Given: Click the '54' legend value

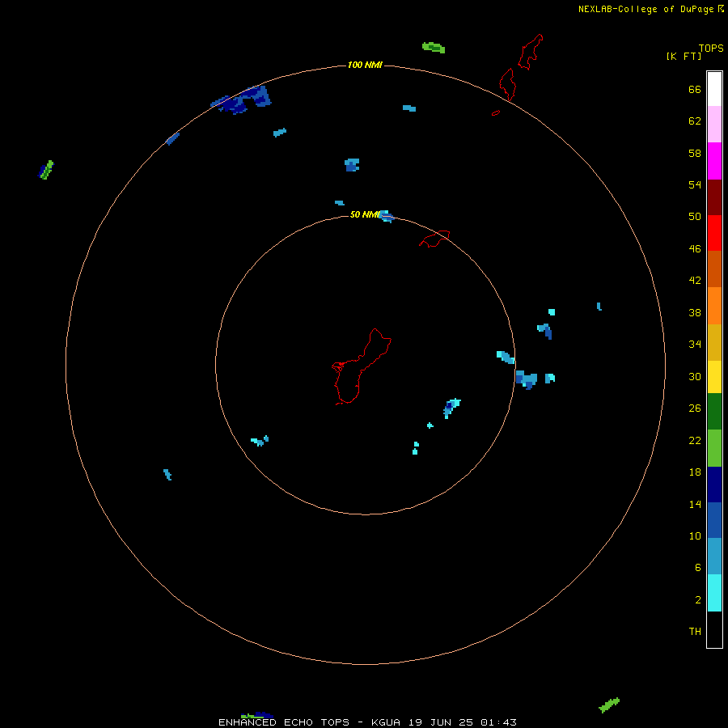Looking at the screenshot, I should pyautogui.click(x=695, y=184).
